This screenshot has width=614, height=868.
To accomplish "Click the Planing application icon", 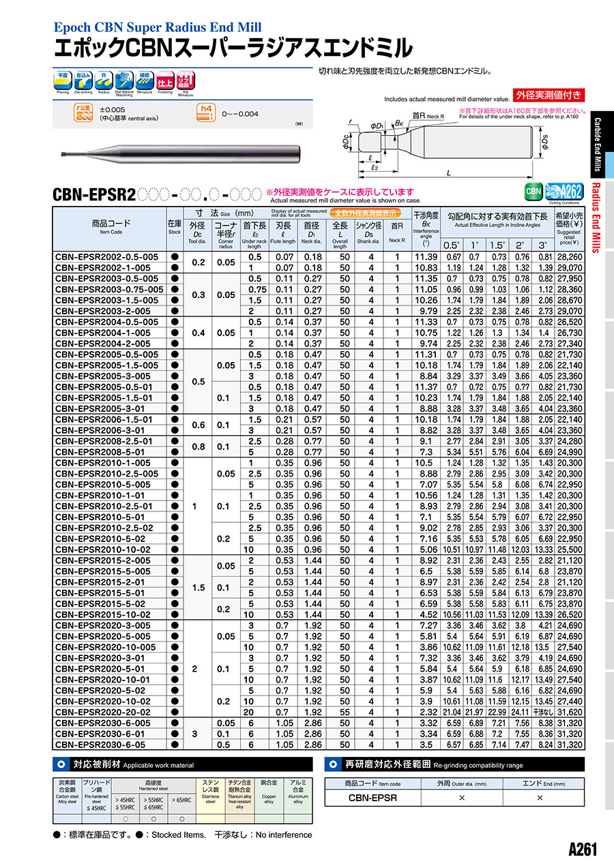I will (x=63, y=81).
